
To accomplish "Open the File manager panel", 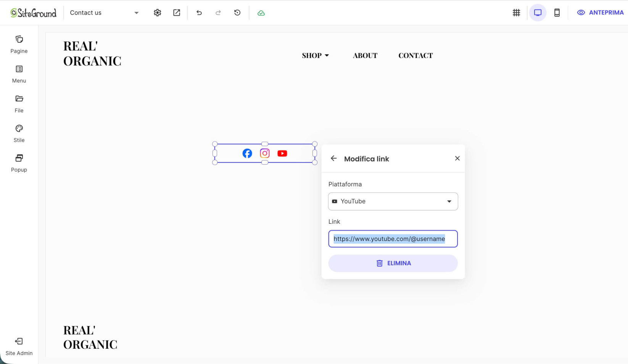I will (19, 104).
